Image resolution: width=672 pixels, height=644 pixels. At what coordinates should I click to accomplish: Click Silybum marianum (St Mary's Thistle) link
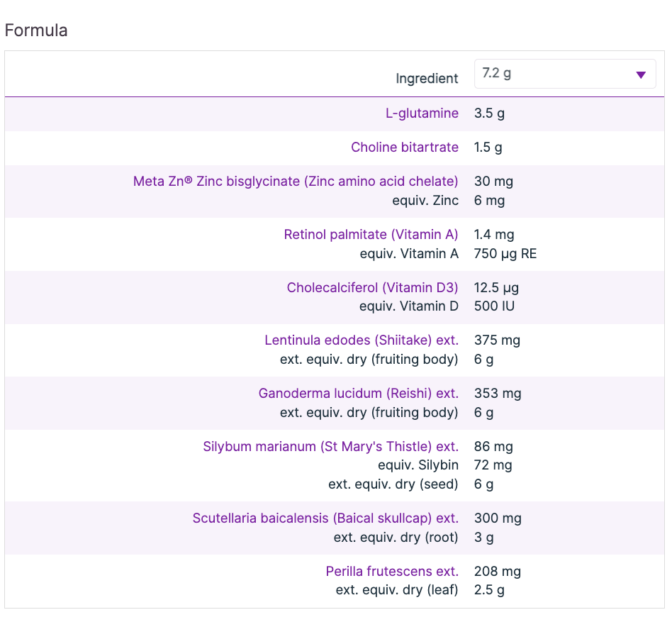coord(330,447)
